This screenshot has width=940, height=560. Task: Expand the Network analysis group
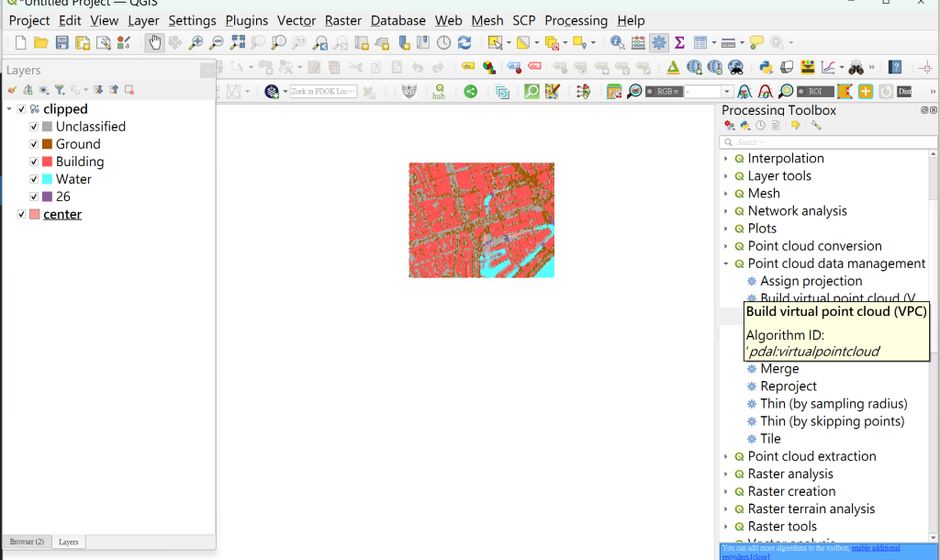click(x=726, y=211)
